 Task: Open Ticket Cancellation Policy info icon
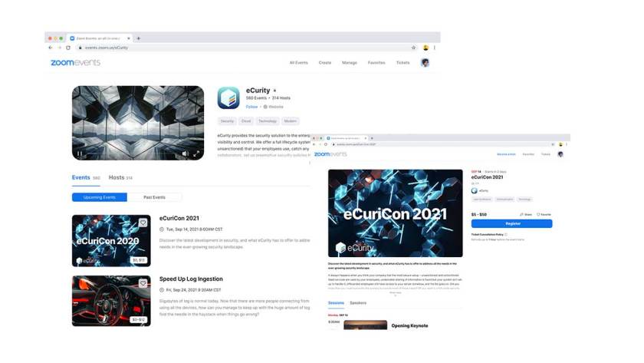click(x=506, y=235)
